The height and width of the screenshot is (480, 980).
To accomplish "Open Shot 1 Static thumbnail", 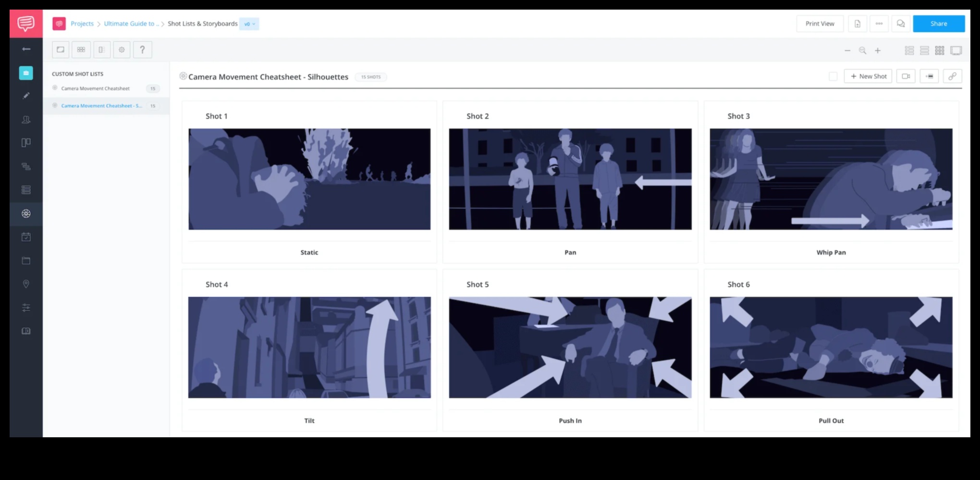I will tap(309, 179).
